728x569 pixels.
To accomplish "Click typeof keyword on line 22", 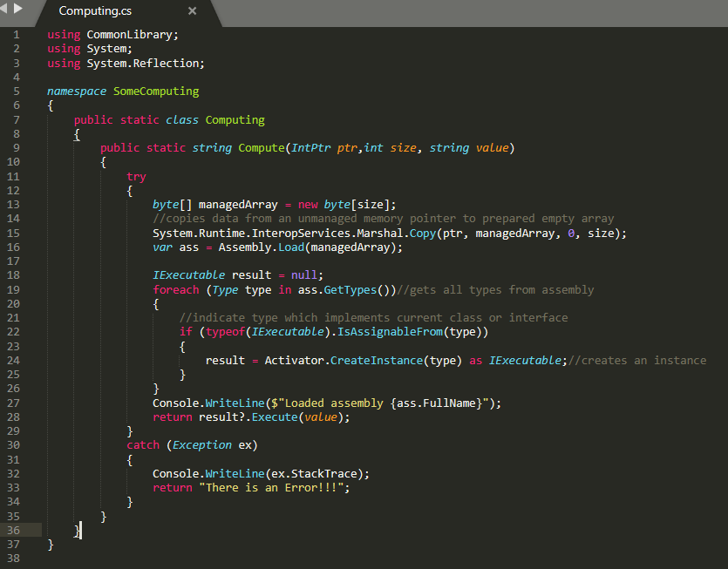I will click(x=225, y=332).
